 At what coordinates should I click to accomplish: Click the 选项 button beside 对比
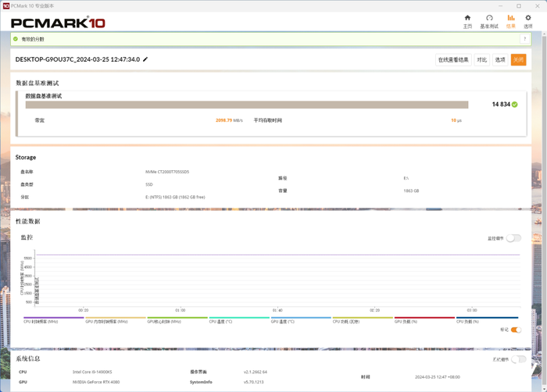[x=500, y=59]
